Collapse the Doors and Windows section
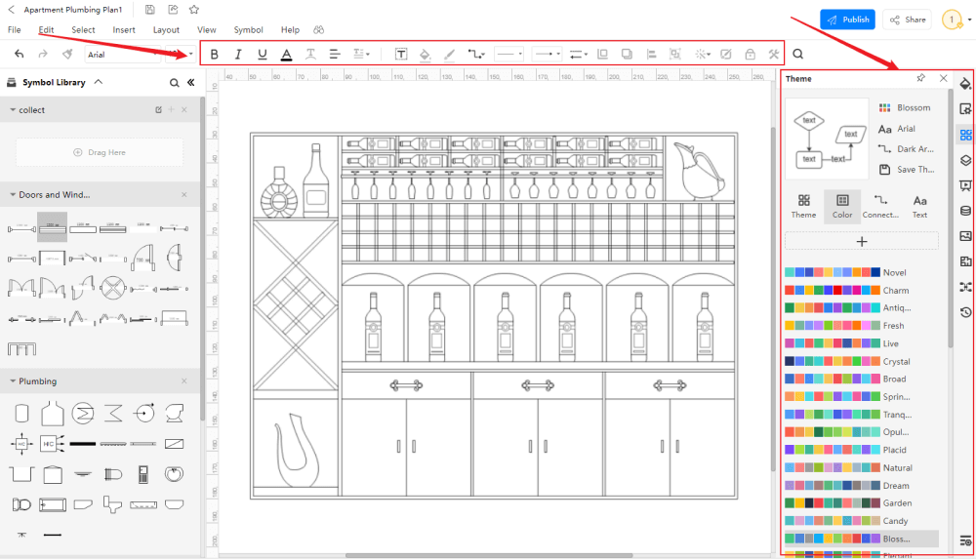 click(x=13, y=195)
